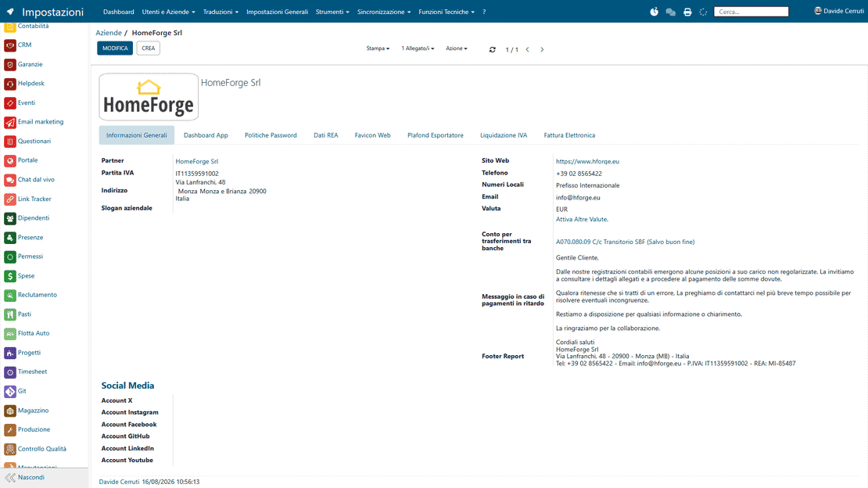Expand the Funzioni Tecniche menu
The image size is (868, 488).
(x=447, y=12)
